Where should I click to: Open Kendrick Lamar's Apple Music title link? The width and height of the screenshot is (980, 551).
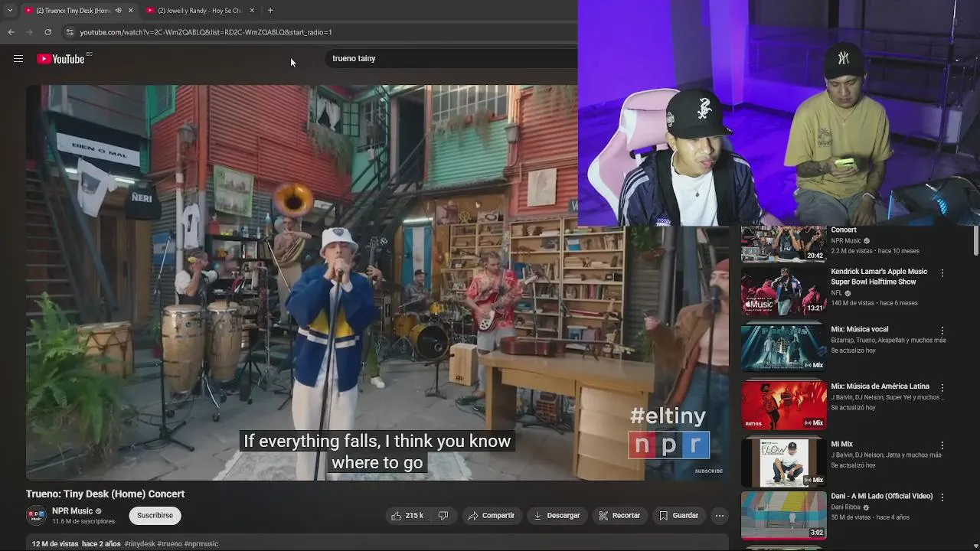879,276
